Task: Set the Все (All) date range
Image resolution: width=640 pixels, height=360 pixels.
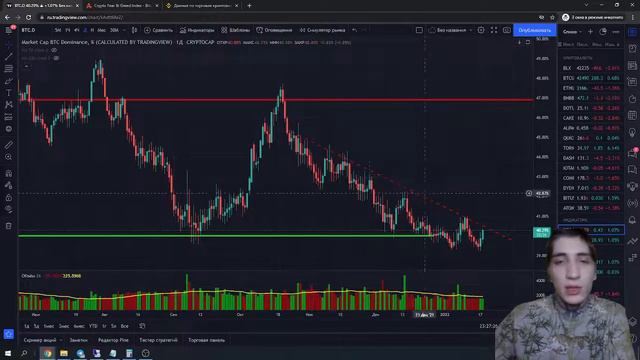Action: [x=124, y=326]
